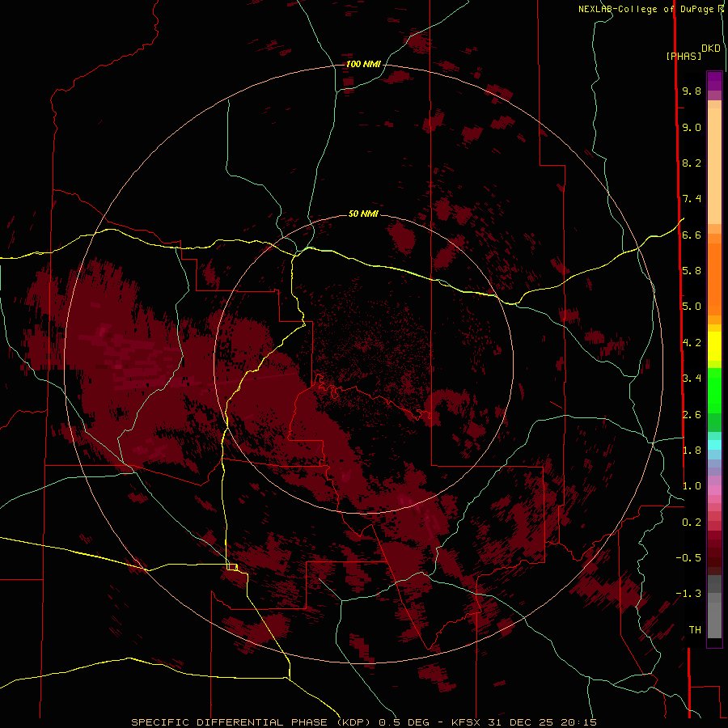
Task: Click the 7.4 scale value
Action: (692, 199)
